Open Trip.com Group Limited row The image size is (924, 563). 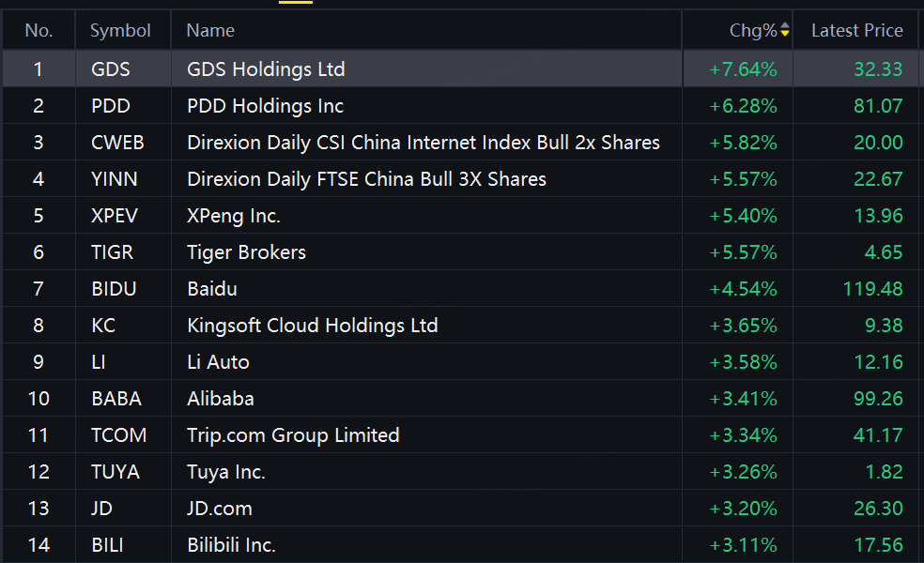(x=460, y=435)
